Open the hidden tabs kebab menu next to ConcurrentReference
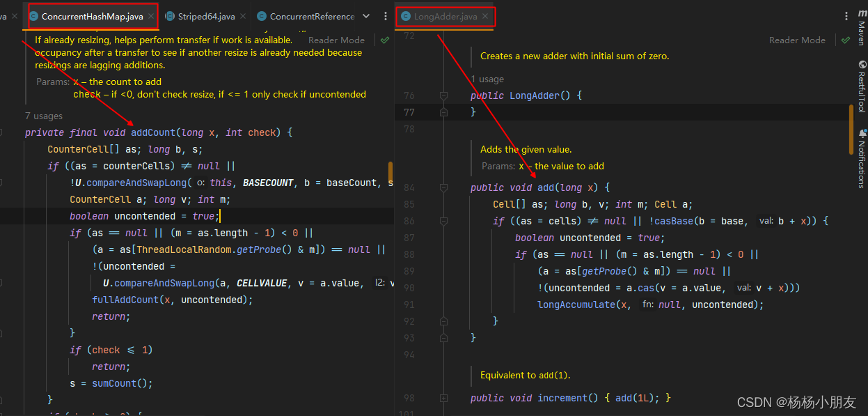 pyautogui.click(x=385, y=15)
